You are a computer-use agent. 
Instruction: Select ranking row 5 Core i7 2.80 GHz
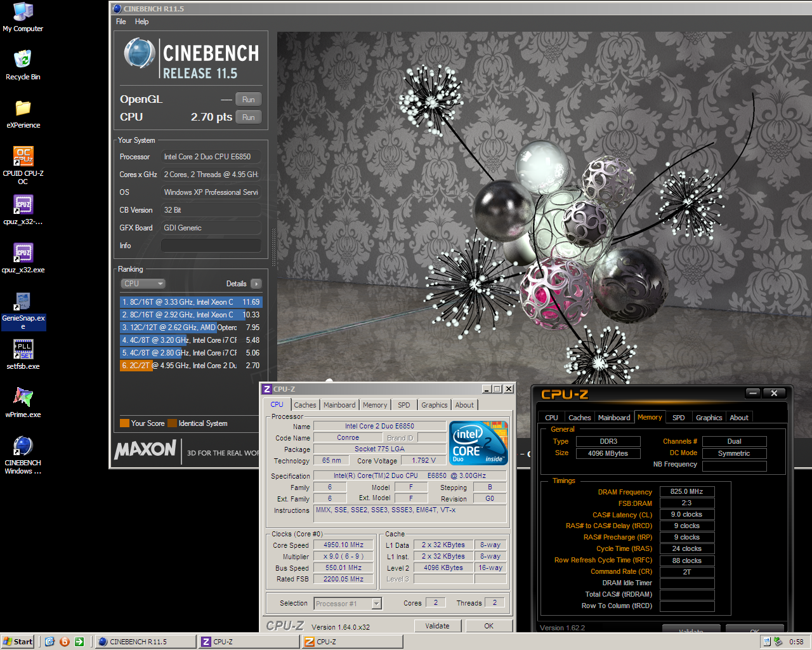190,353
